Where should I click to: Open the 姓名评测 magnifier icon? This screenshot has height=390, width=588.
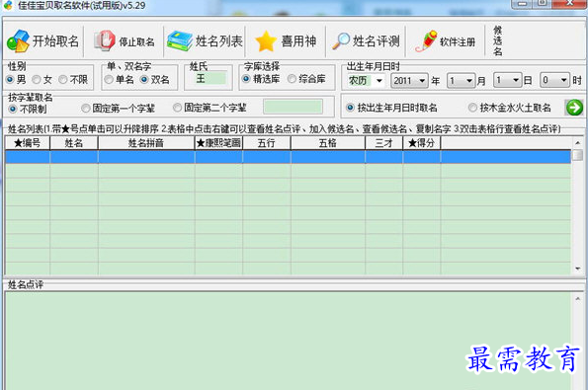341,41
